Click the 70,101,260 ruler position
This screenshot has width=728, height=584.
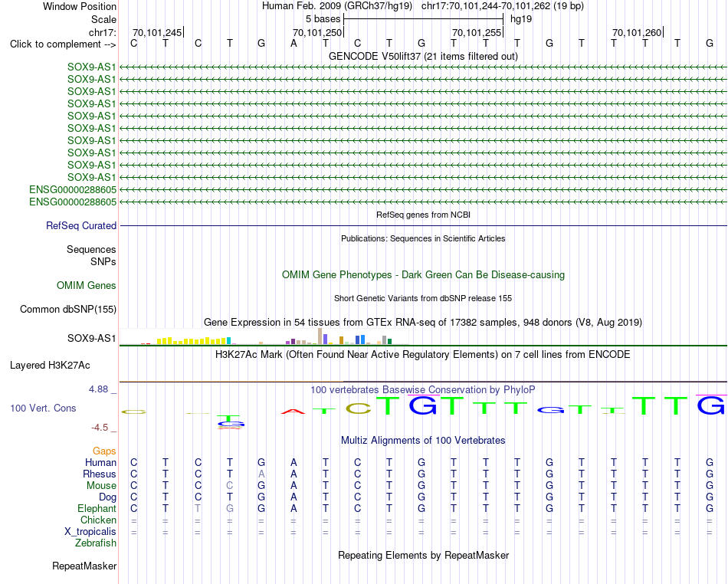(x=637, y=32)
